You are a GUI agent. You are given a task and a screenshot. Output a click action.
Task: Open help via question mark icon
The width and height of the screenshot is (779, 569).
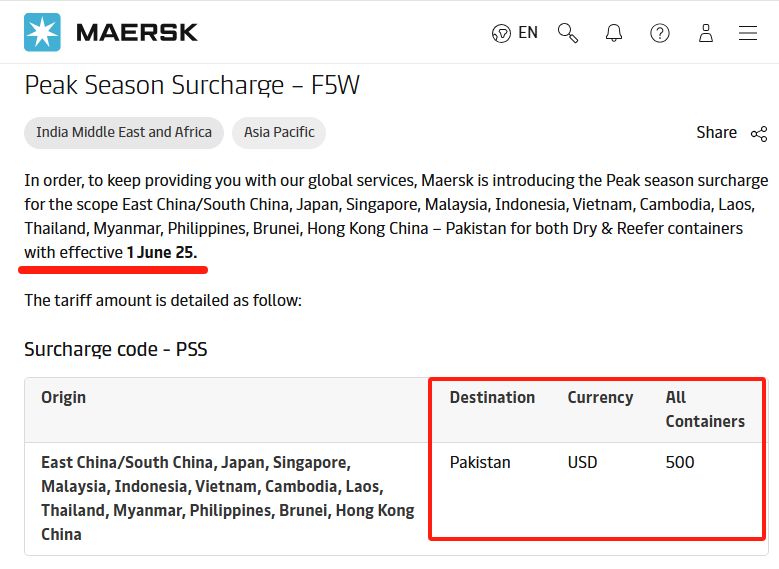(660, 33)
